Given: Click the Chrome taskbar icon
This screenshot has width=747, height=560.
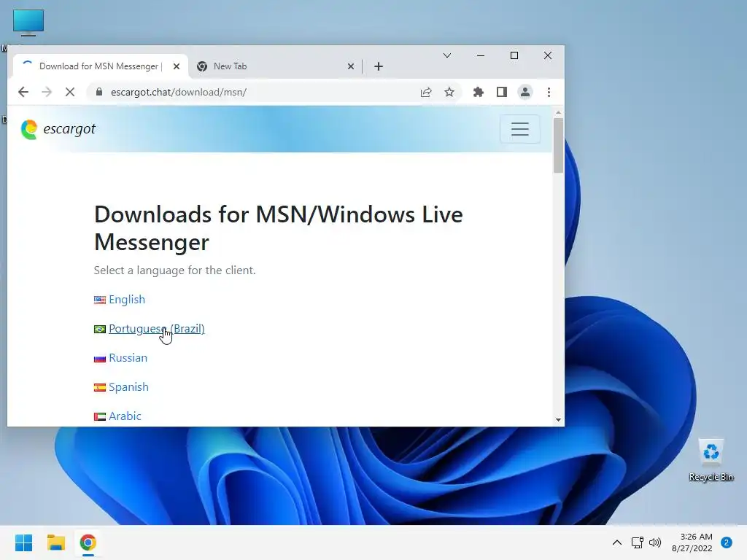Looking at the screenshot, I should (88, 542).
